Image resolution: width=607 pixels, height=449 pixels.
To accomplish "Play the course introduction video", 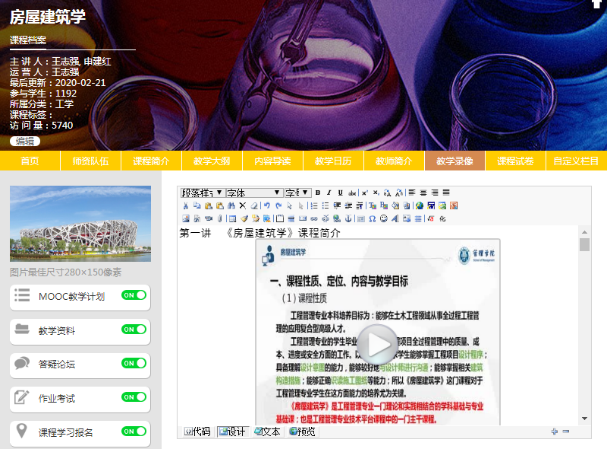I will pyautogui.click(x=379, y=346).
